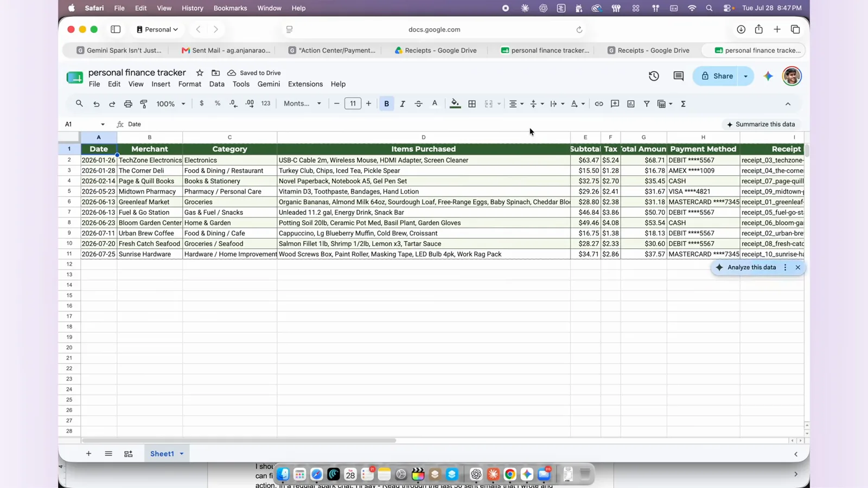Click the undo arrow in the toolbar
This screenshot has height=488, width=868.
pos(96,104)
